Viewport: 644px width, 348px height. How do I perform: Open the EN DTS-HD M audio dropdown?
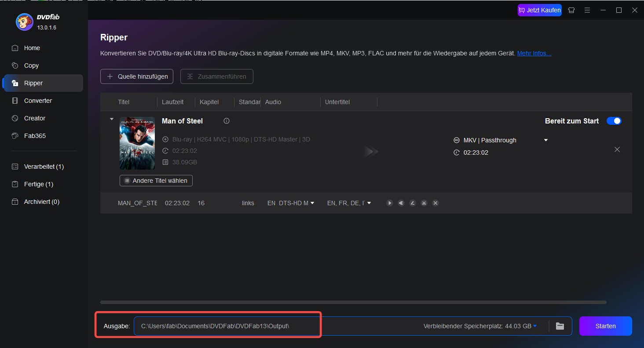click(312, 203)
